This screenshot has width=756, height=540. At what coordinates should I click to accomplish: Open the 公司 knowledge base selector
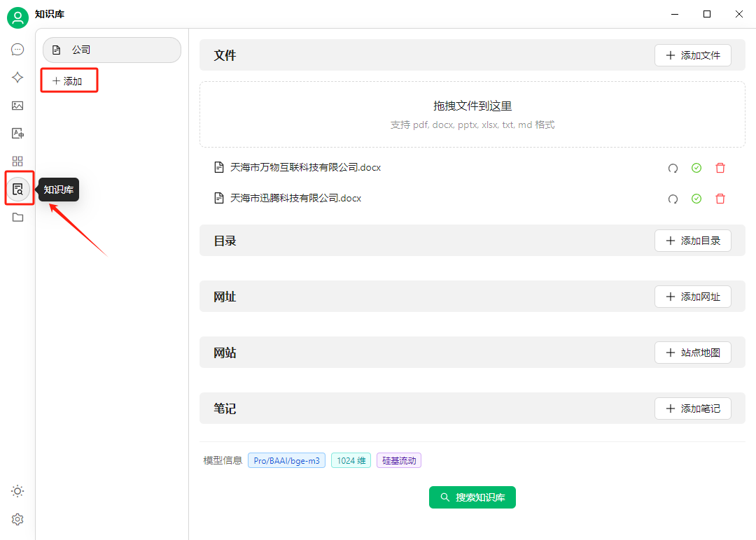point(111,50)
